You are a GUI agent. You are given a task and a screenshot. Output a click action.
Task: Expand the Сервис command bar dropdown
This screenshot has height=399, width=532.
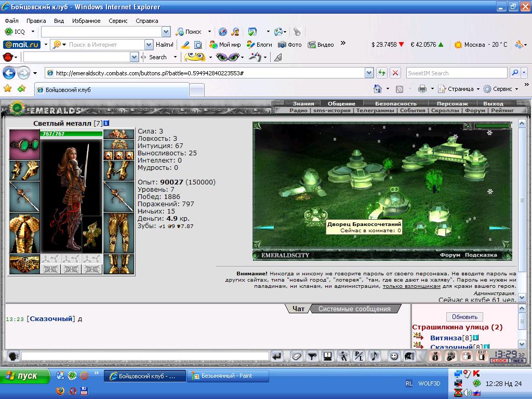tap(517, 89)
